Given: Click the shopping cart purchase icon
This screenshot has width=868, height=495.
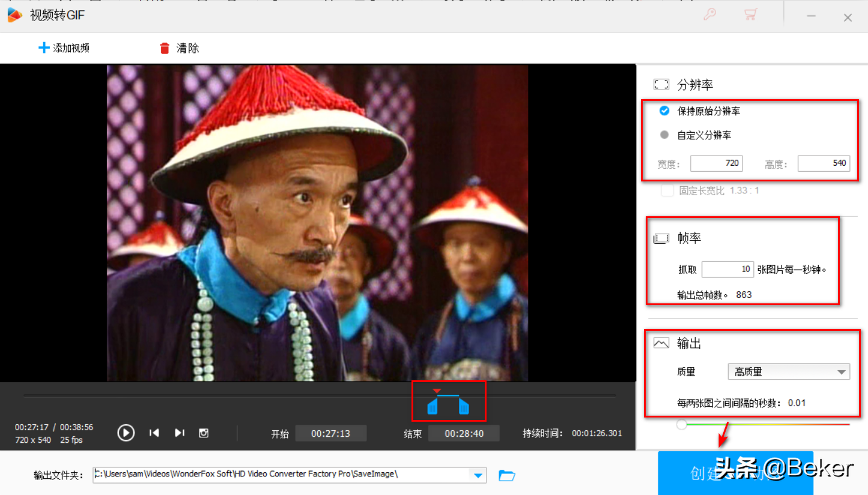Looking at the screenshot, I should [750, 14].
